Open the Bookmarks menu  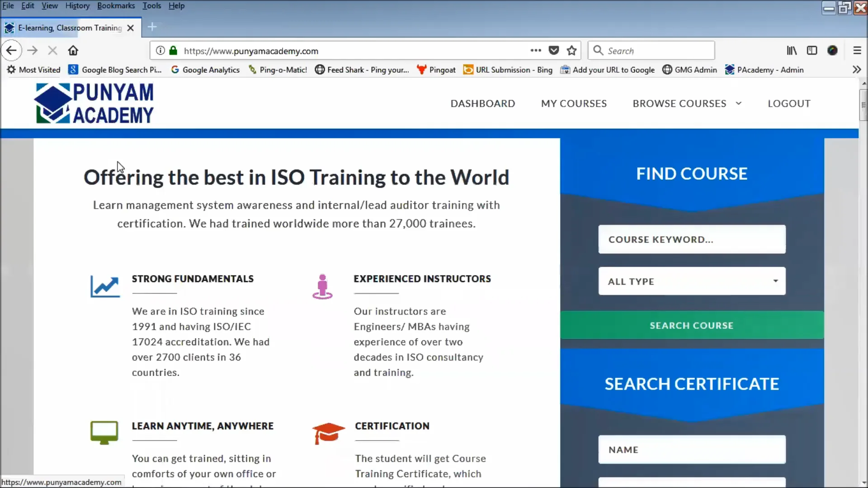coord(116,5)
